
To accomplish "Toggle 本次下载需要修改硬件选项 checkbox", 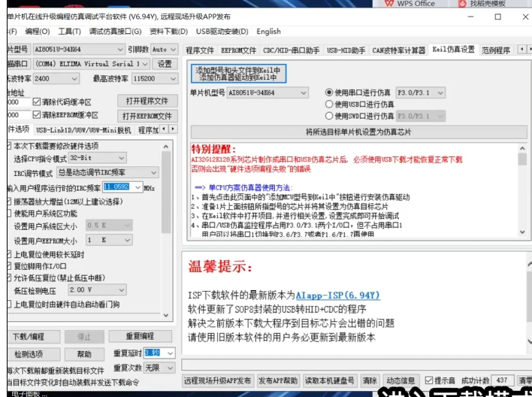I will click(9, 146).
